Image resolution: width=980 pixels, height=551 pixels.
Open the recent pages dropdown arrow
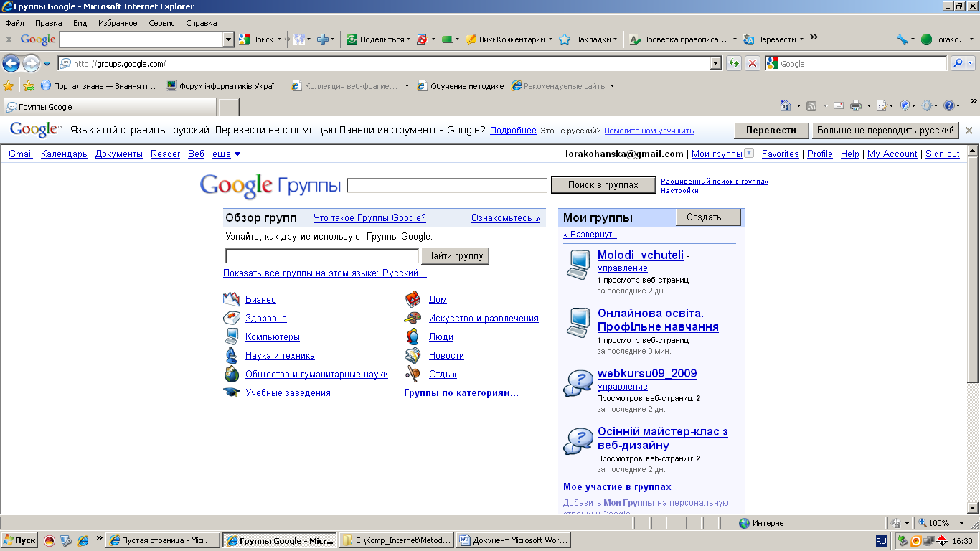coord(47,64)
